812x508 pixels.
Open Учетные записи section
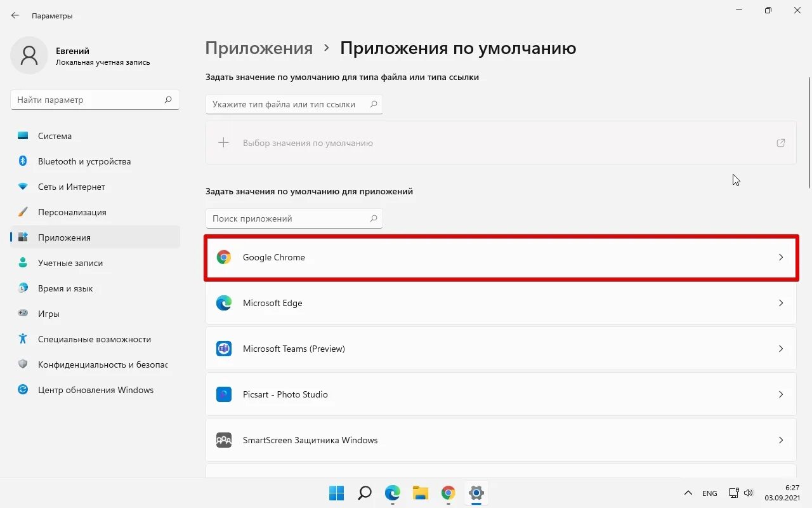pos(95,263)
